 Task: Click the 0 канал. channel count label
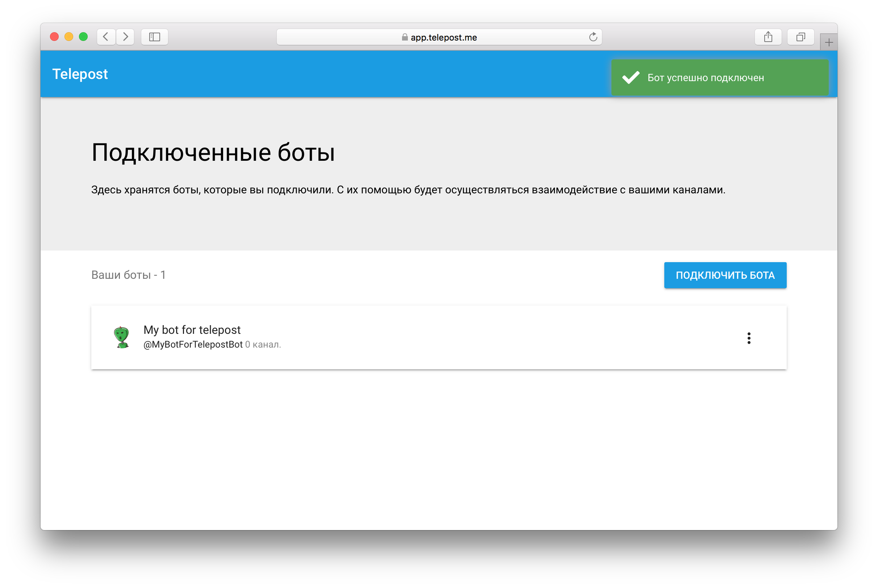[263, 344]
